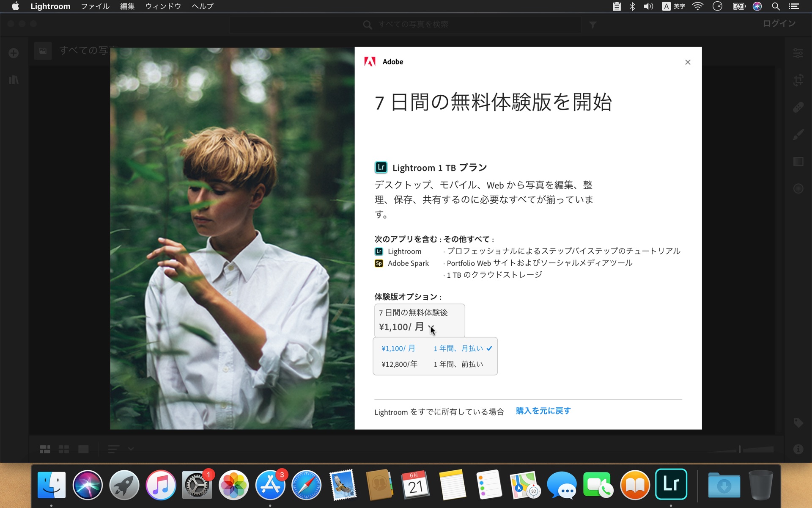This screenshot has width=812, height=508.
Task: Open App Store from the Dock
Action: (270, 485)
